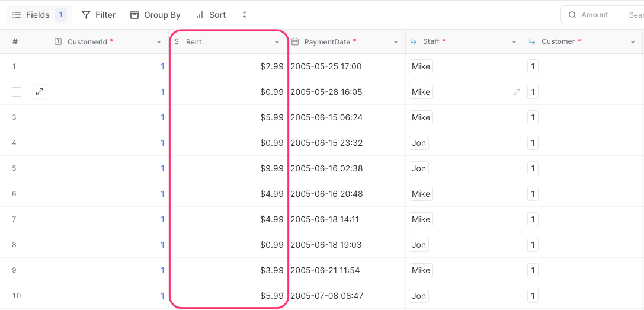Viewport: 644px width, 310px height.
Task: Click the PaymentDate calendar icon
Action: [x=295, y=41]
